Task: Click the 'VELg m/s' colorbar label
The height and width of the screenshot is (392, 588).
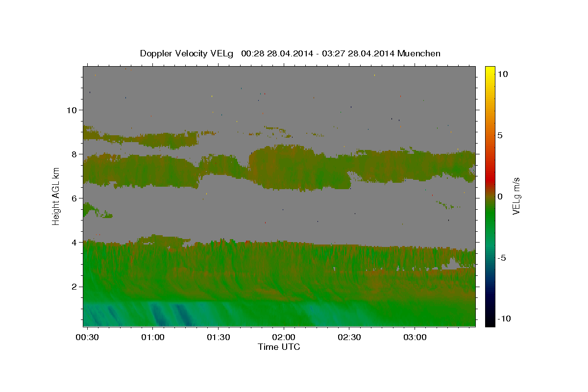Action: tap(516, 196)
